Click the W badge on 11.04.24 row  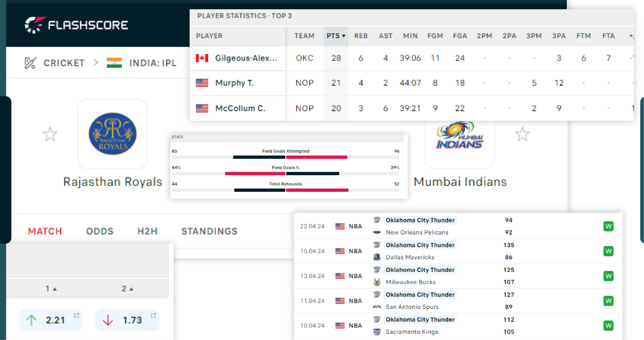pyautogui.click(x=608, y=301)
